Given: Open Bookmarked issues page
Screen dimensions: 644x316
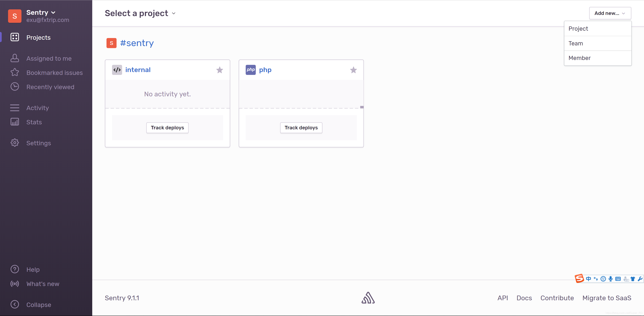Looking at the screenshot, I should click(x=55, y=73).
